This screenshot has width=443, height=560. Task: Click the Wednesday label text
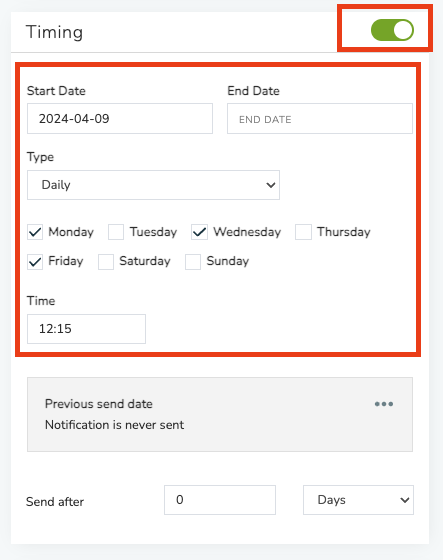tap(247, 232)
